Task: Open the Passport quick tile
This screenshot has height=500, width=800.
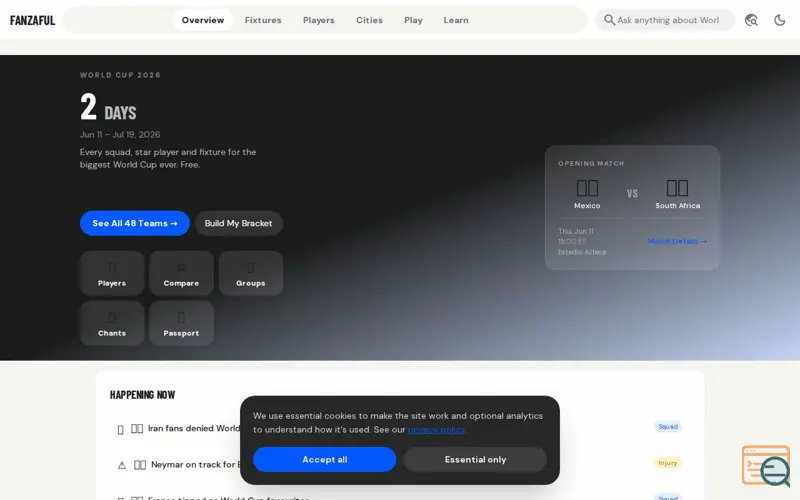Action: point(181,323)
